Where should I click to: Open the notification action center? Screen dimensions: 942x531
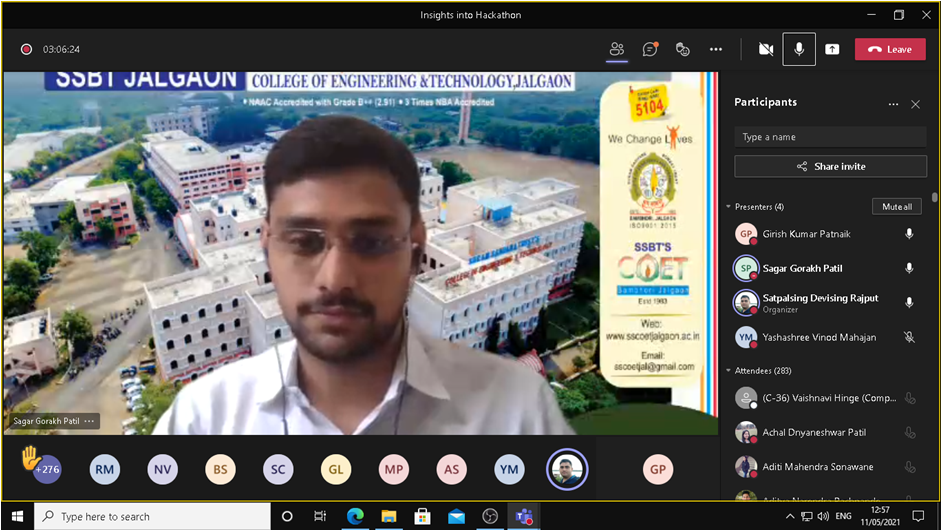(x=919, y=517)
